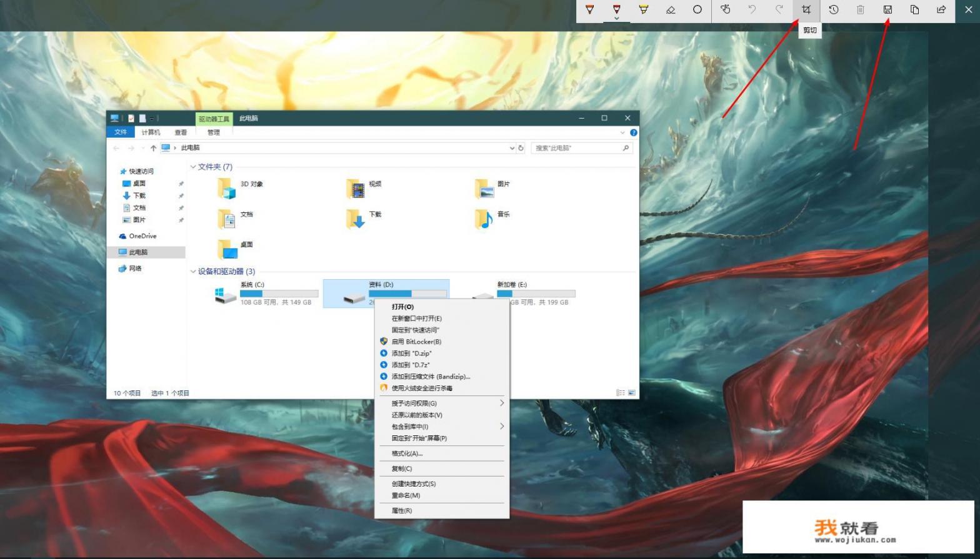Open the ruler/protractor tool
Image resolution: width=980 pixels, height=559 pixels.
point(697,9)
